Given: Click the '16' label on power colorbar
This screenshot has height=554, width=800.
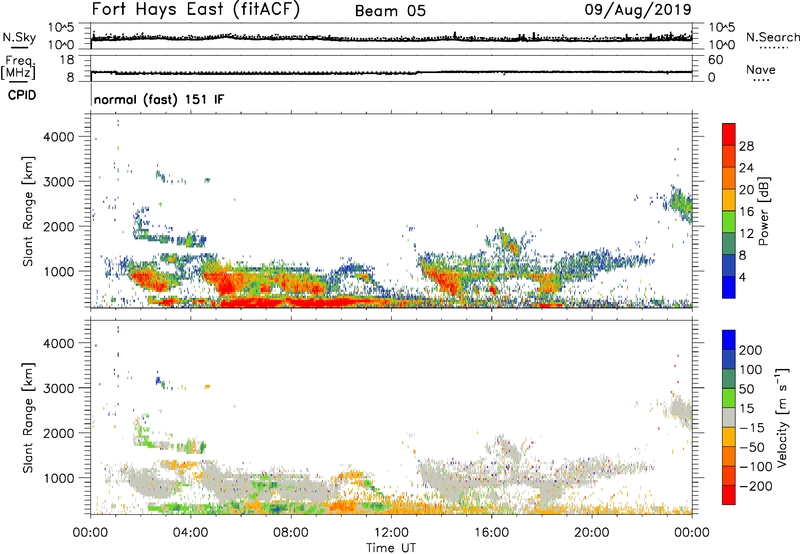Looking at the screenshot, I should coord(746,212).
